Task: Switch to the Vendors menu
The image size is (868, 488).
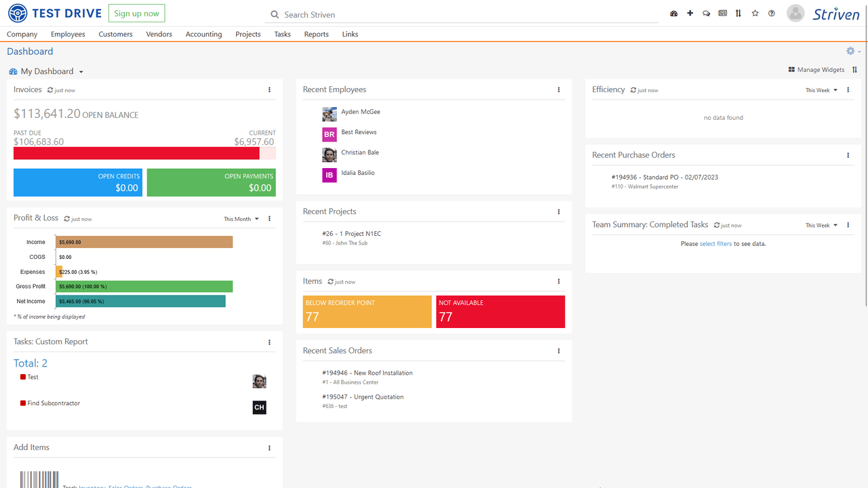Action: pyautogui.click(x=159, y=34)
